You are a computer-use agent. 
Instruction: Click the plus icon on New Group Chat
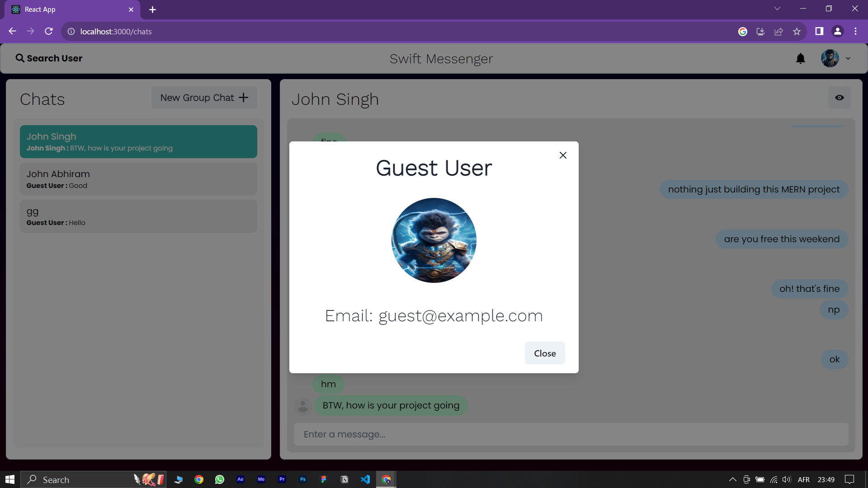click(244, 98)
